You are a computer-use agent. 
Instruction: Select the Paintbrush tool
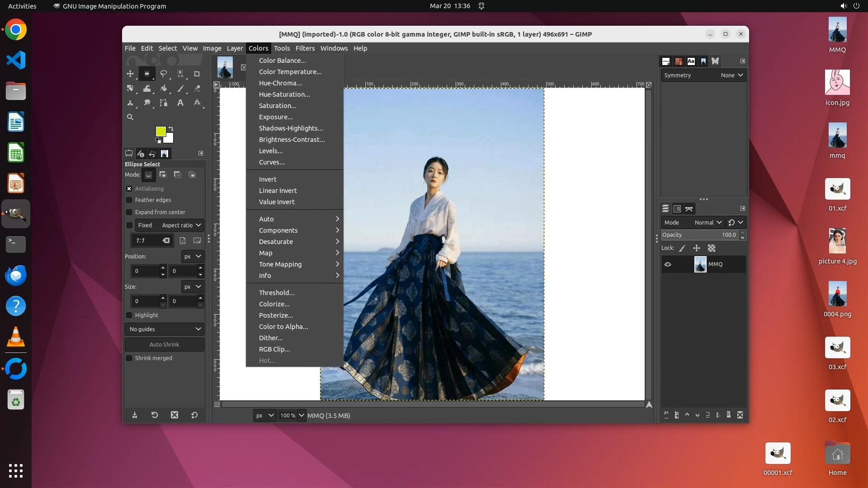pyautogui.click(x=180, y=89)
